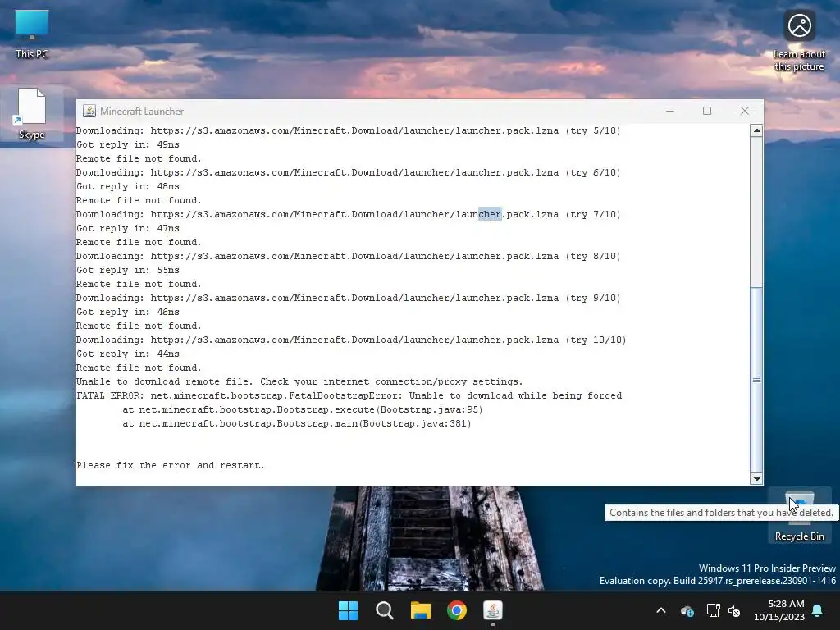Screen dimensions: 840x630
Task: Click the download line with try 6/10
Action: coord(348,172)
